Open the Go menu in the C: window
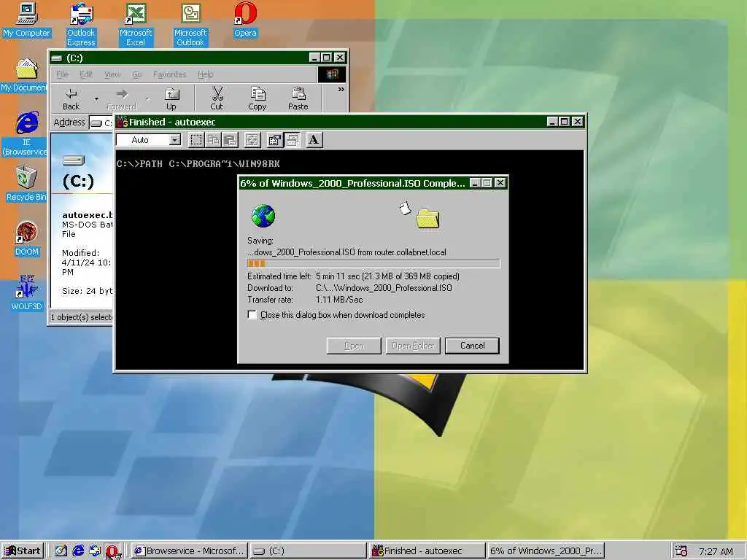 [136, 74]
